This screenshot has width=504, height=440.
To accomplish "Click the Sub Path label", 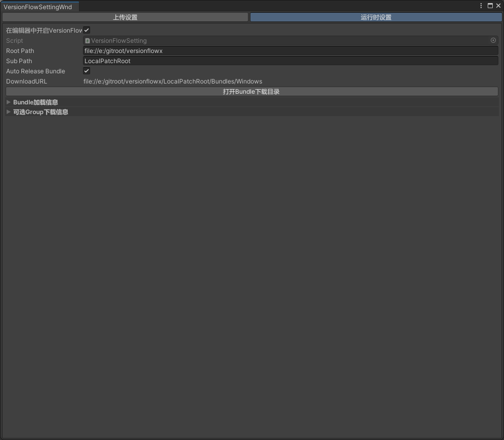I will coord(19,61).
